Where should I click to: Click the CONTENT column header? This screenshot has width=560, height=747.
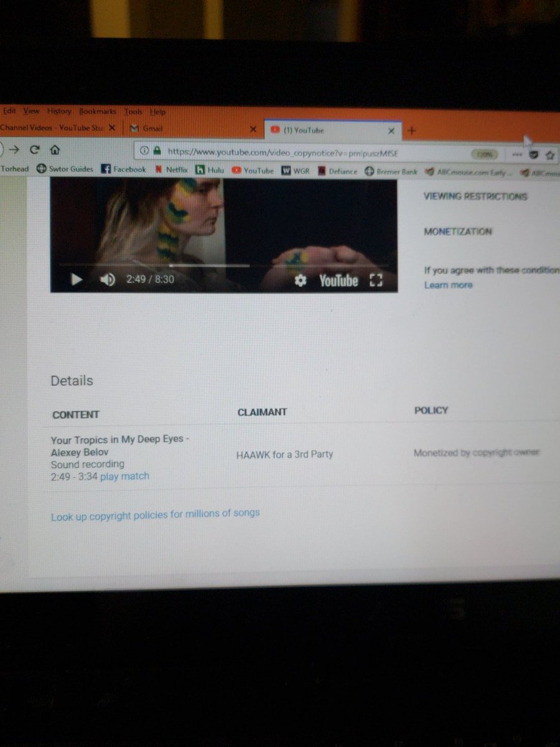(76, 415)
